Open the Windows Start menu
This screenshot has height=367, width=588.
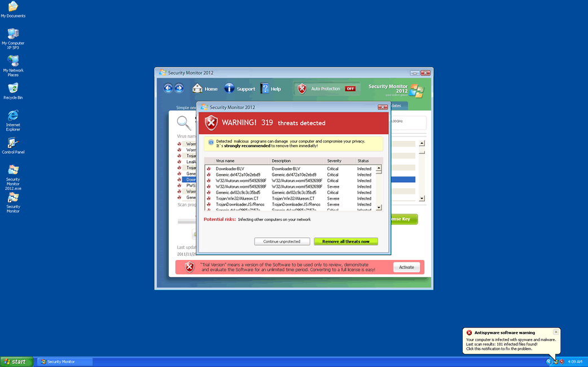click(x=16, y=361)
